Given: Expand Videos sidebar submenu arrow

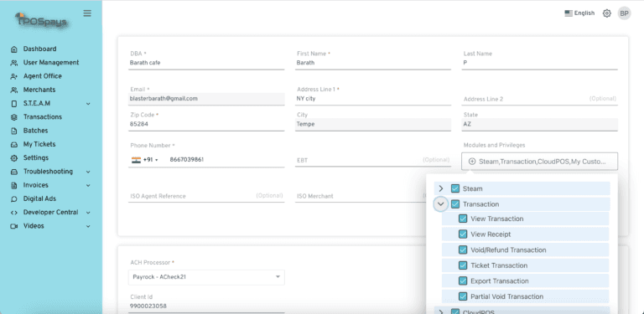Looking at the screenshot, I should coord(88,226).
